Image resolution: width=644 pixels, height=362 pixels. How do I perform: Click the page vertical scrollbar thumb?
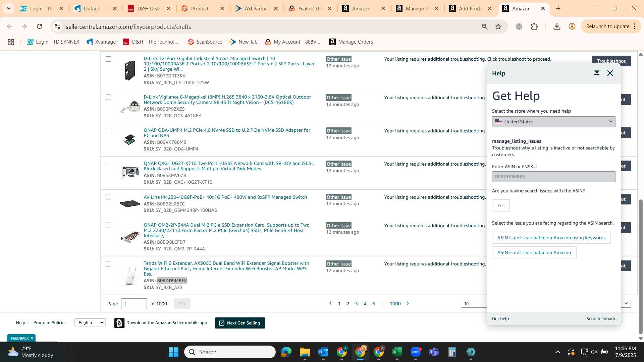pyautogui.click(x=641, y=267)
